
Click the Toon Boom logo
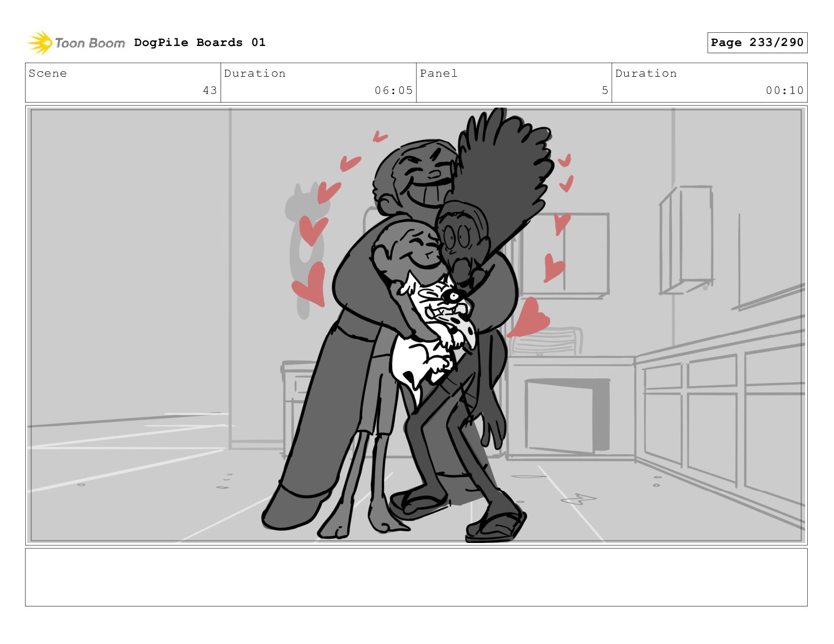tap(76, 43)
